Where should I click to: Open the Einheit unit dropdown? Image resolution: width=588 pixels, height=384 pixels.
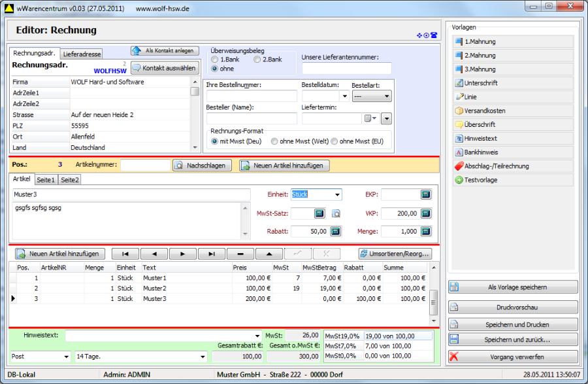pyautogui.click(x=337, y=194)
